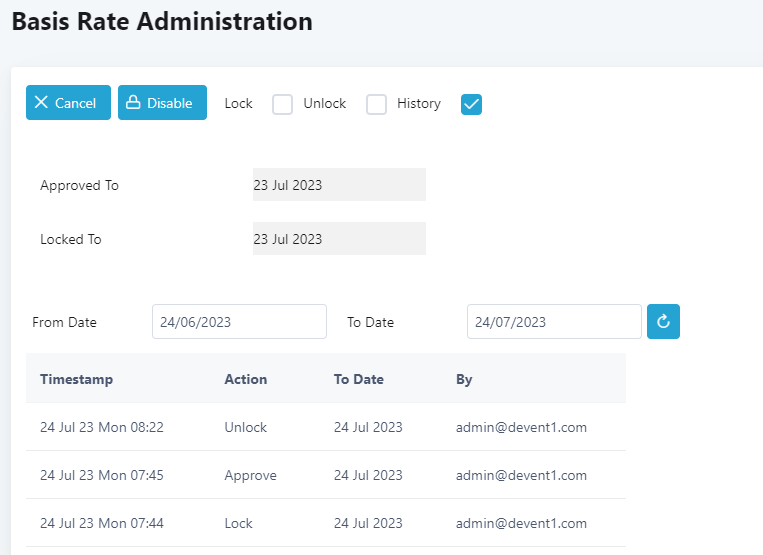763x555 pixels.
Task: Click the X icon on Cancel button
Action: [x=41, y=102]
